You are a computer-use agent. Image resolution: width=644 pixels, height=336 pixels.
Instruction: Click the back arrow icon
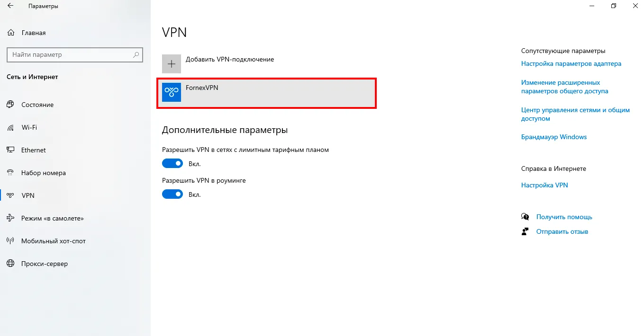[x=10, y=6]
